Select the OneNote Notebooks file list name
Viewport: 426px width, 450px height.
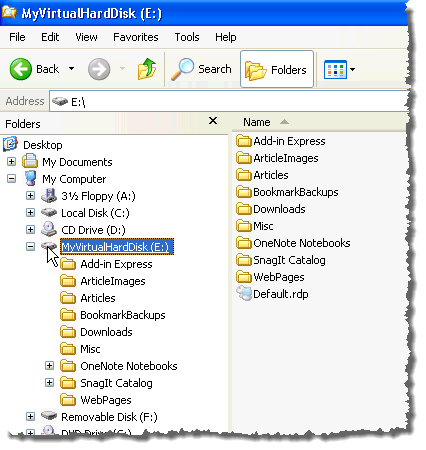(x=302, y=243)
